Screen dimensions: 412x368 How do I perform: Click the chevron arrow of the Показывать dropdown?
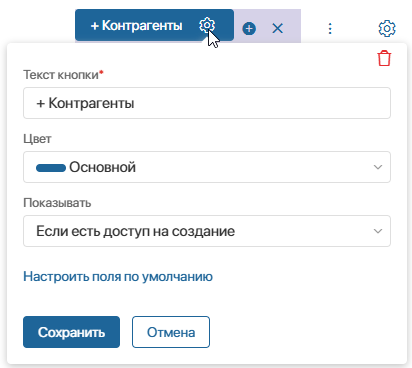tap(378, 231)
